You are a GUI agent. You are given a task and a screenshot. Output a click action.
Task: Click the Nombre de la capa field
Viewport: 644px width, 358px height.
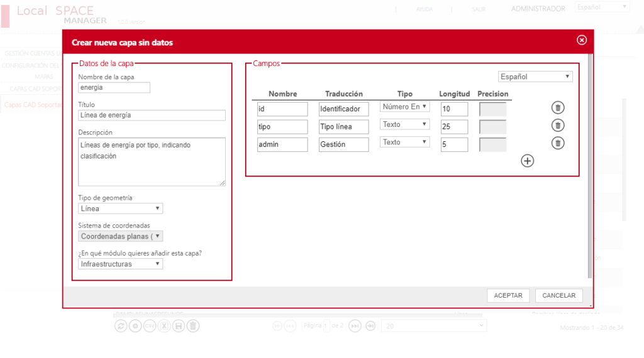(x=114, y=88)
